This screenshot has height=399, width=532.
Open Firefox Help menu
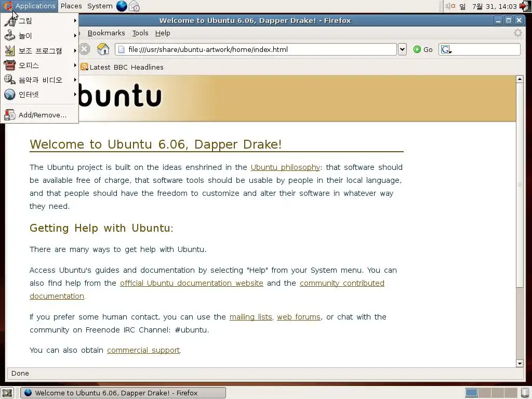tap(163, 33)
